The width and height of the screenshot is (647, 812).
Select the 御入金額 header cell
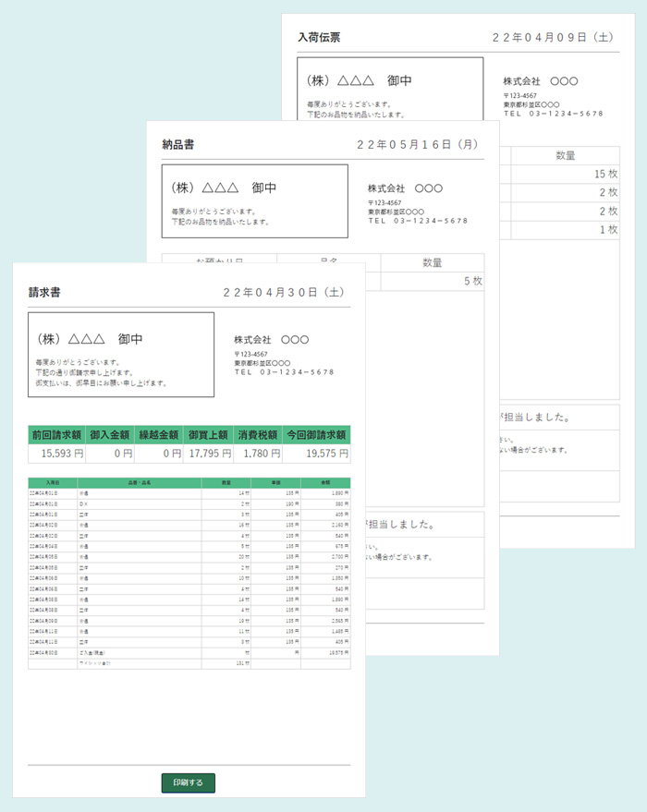click(111, 435)
